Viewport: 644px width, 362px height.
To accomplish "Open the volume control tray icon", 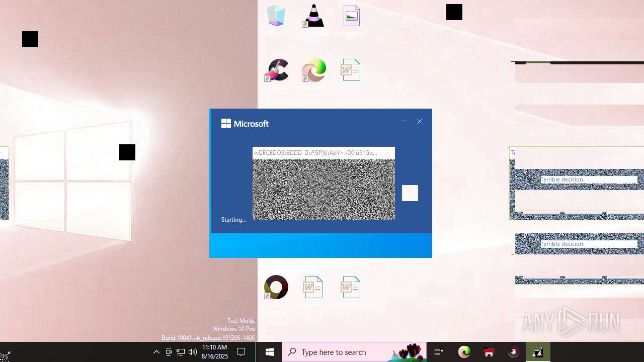I will tap(193, 352).
